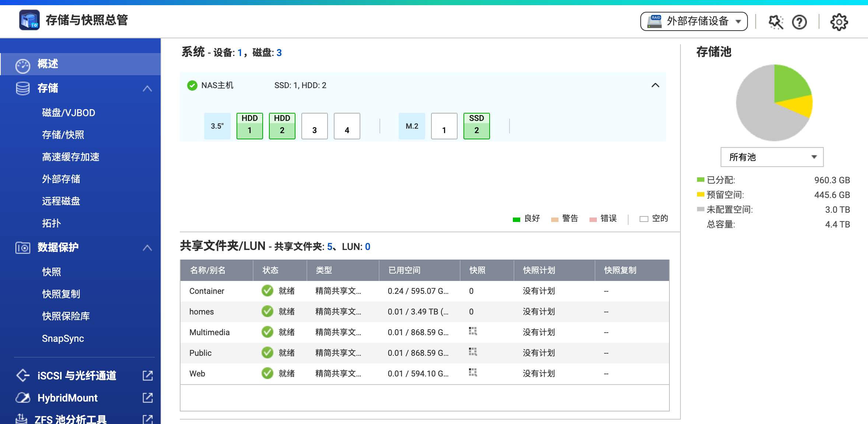Go to 磁盘/VJBOD menu item
868x424 pixels.
(x=69, y=112)
